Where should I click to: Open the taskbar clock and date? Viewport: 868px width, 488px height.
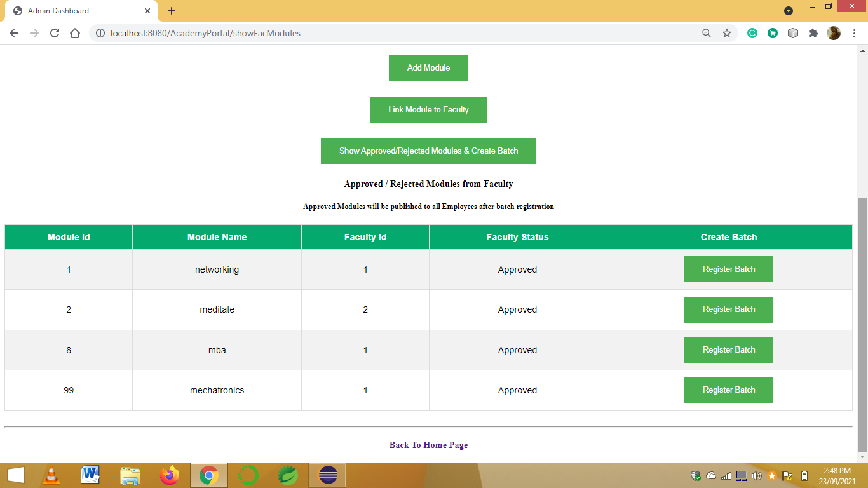tap(837, 476)
